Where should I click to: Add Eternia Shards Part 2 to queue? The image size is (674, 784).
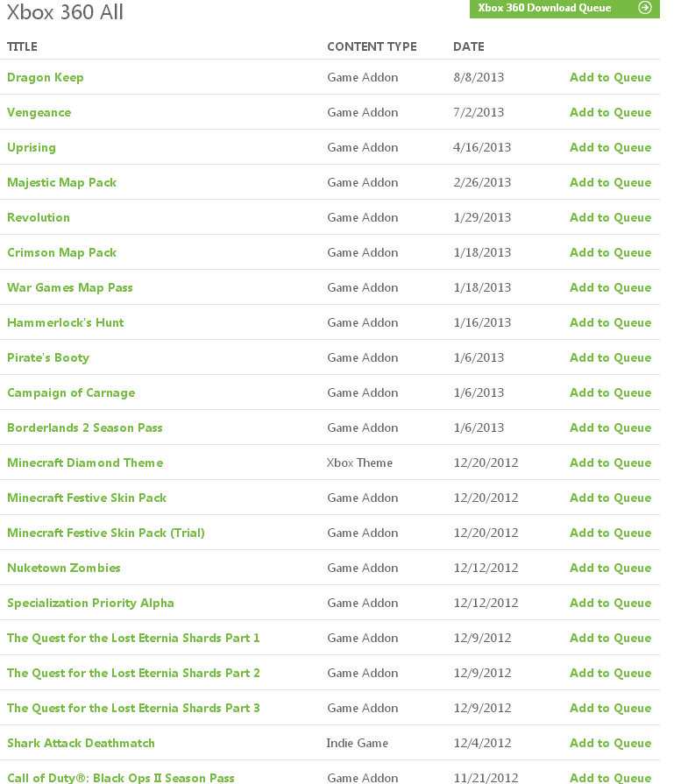click(x=610, y=673)
